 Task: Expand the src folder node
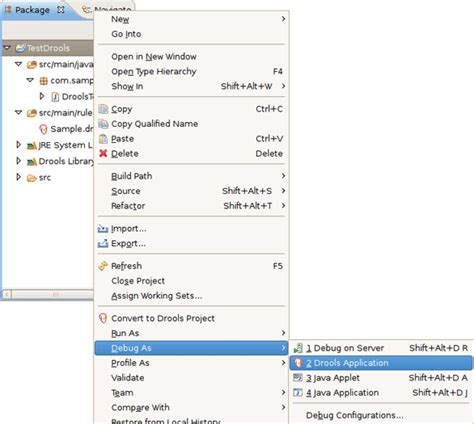pos(19,177)
